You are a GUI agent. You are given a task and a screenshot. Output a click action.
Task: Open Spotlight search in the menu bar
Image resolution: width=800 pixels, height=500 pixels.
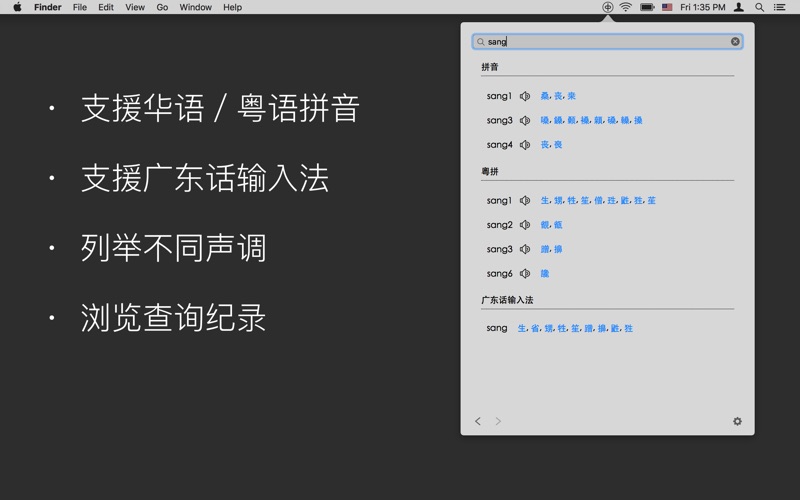coord(759,7)
